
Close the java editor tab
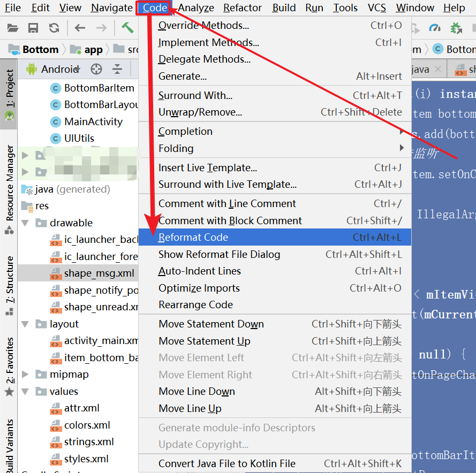(438, 69)
